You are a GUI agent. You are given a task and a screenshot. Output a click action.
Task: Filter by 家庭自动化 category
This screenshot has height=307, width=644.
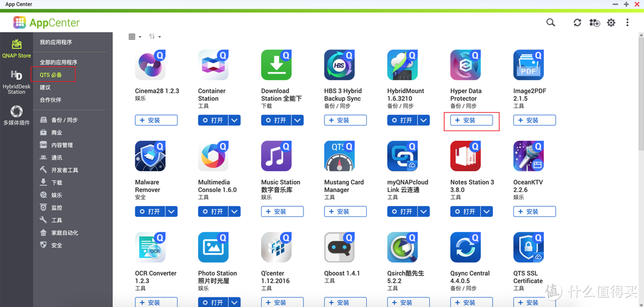click(x=58, y=232)
